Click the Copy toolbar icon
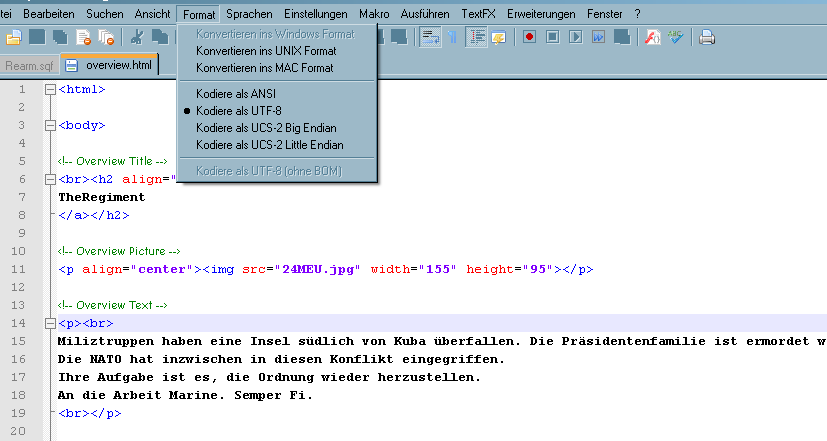Image resolution: width=827 pixels, height=441 pixels. 160,37
